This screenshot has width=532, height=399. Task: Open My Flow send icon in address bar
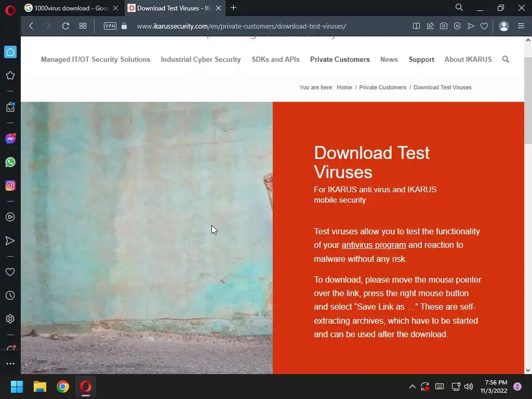[471, 26]
